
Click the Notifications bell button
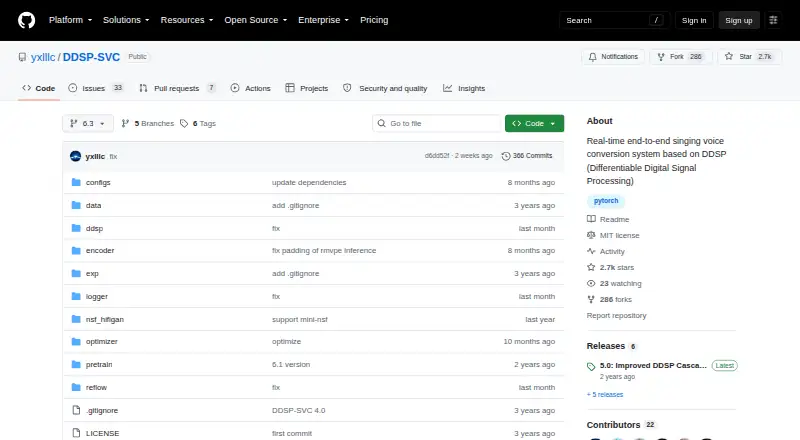(613, 57)
